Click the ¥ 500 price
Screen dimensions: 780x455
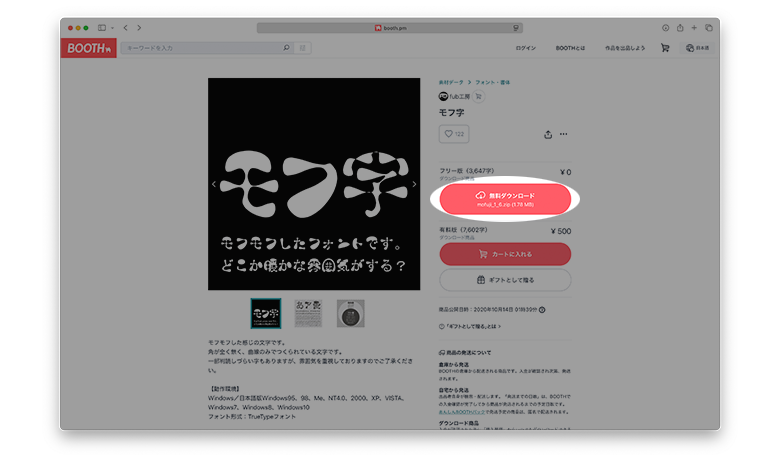click(x=561, y=231)
